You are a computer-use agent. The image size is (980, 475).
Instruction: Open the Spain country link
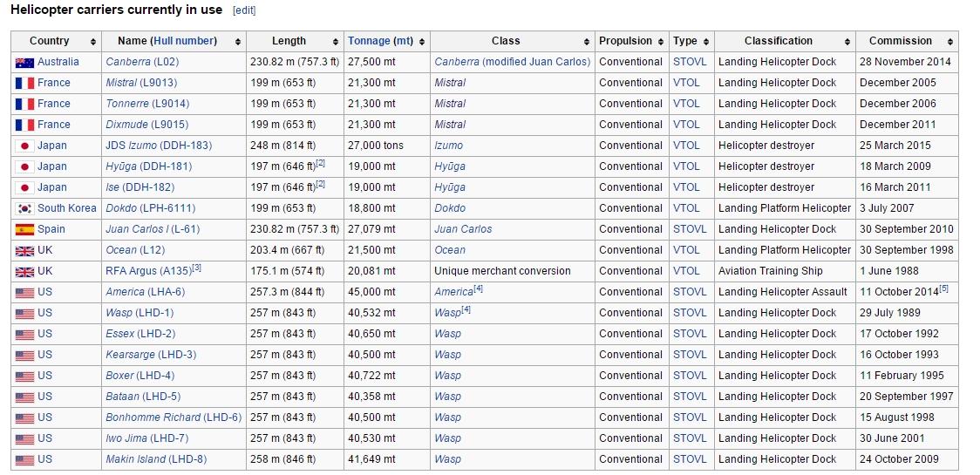(x=51, y=229)
